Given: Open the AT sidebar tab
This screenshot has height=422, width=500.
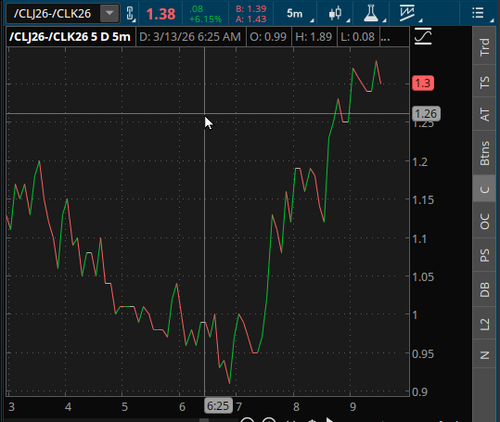Looking at the screenshot, I should pyautogui.click(x=484, y=114).
